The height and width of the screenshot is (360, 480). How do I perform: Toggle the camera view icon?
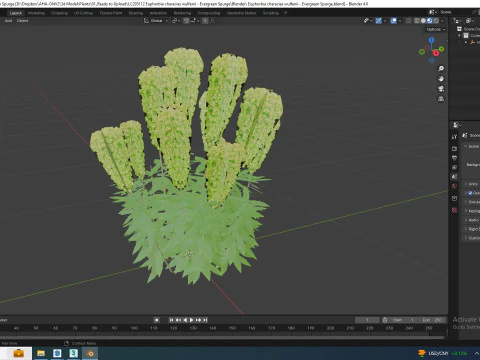coord(441,89)
